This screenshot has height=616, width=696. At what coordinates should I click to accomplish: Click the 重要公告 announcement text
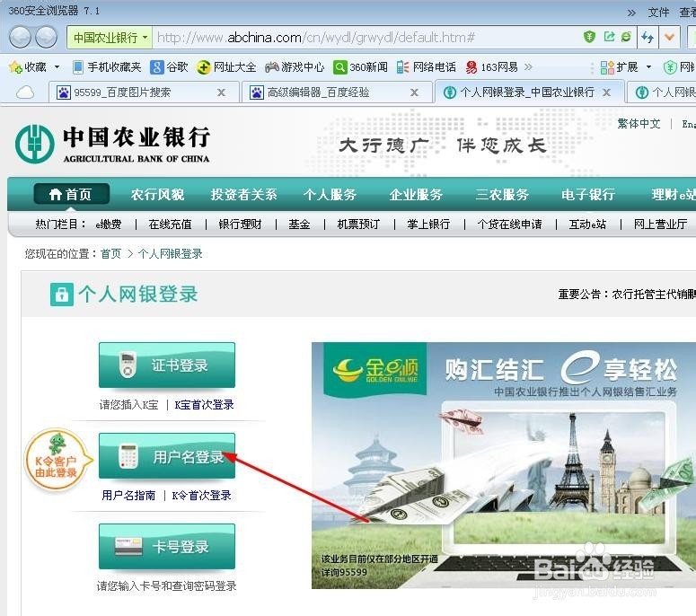[627, 295]
